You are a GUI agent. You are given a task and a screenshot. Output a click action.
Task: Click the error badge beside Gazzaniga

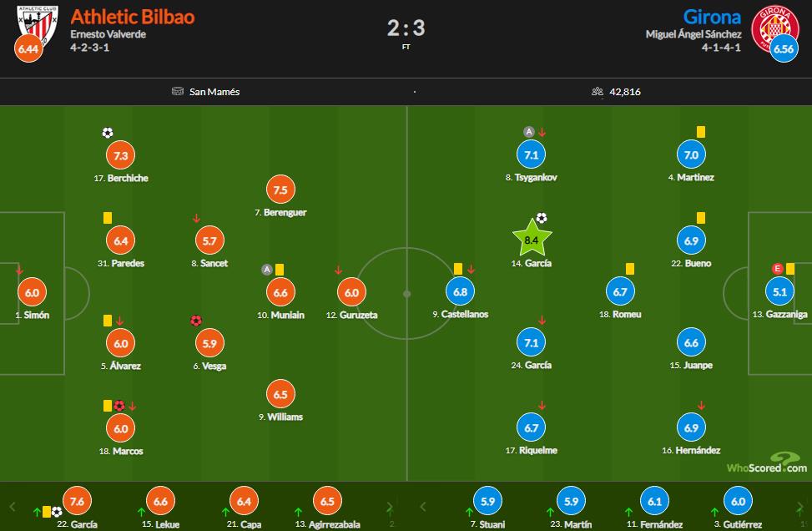[778, 268]
